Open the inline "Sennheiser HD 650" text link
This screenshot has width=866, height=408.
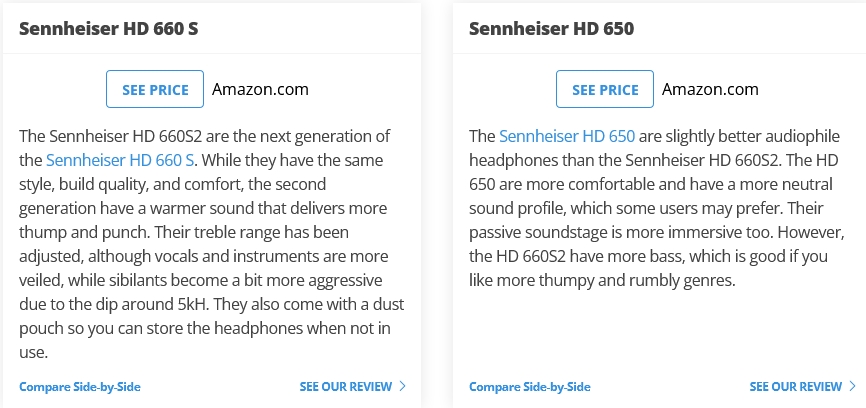click(x=567, y=135)
